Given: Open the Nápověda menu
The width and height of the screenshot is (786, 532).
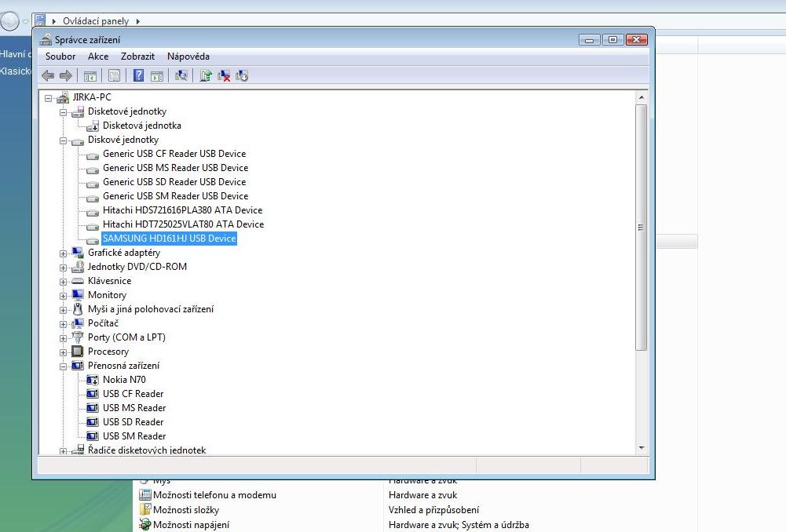Looking at the screenshot, I should pos(188,56).
